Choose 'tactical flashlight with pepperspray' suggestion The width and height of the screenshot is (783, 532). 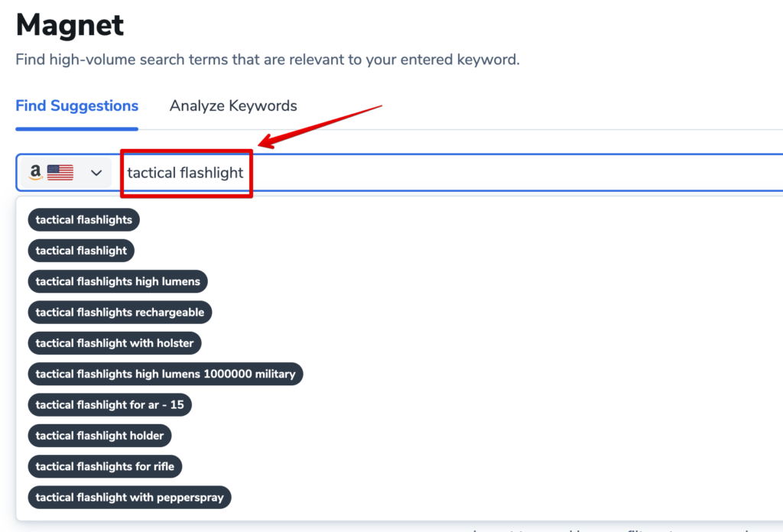130,498
